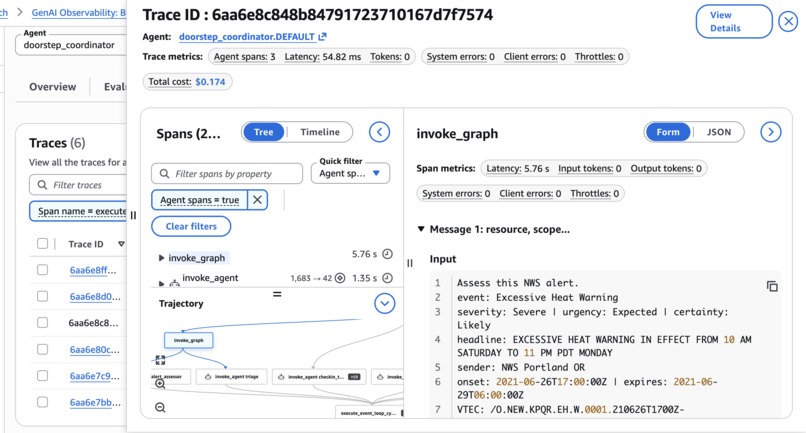The height and width of the screenshot is (433, 806).
Task: Open the Eval tab
Action: point(115,86)
